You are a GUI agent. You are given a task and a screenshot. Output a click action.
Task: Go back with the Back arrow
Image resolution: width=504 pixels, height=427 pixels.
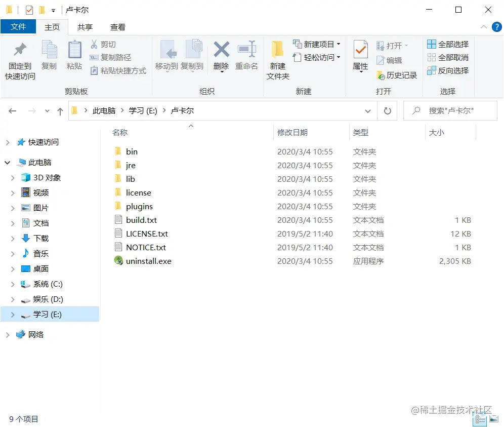13,111
